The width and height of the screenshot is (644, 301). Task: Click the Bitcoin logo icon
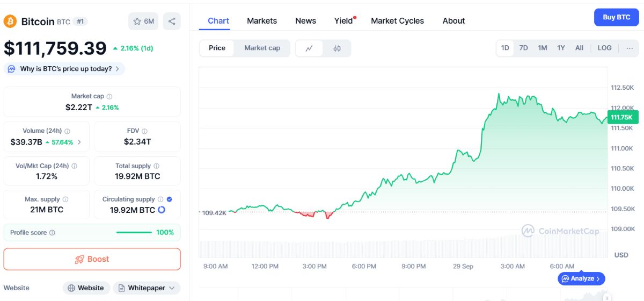tap(10, 21)
